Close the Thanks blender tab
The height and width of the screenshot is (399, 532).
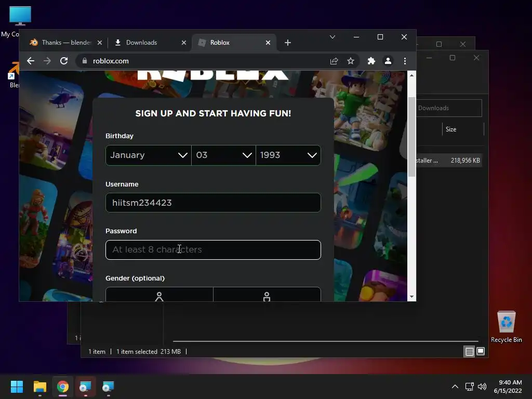tap(99, 43)
